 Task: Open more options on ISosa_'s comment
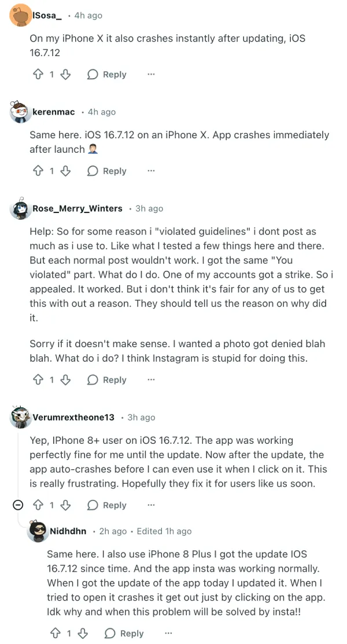tap(151, 74)
